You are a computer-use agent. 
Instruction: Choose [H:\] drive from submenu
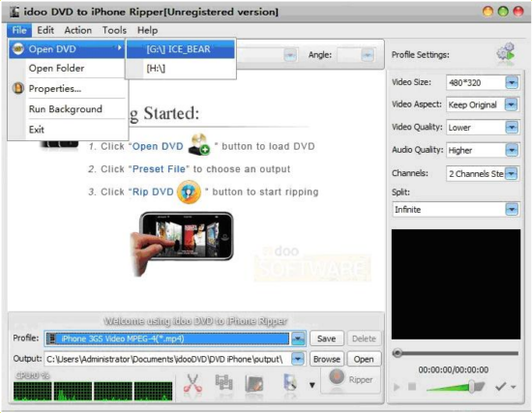click(x=181, y=69)
